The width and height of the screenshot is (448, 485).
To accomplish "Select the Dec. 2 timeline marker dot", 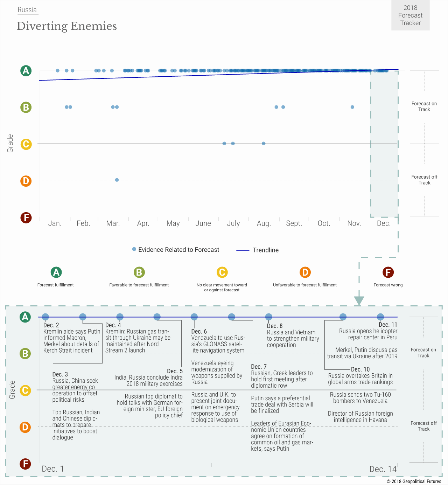I will (x=45, y=317).
